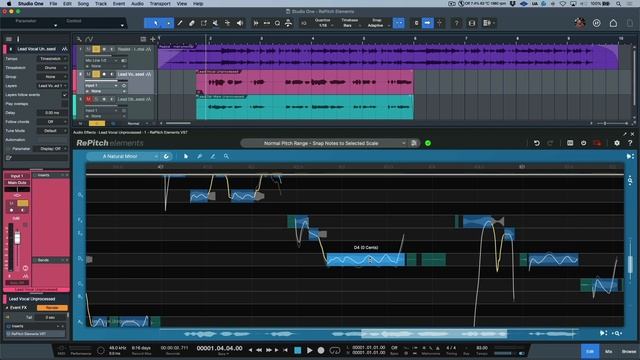Open the Timestretch Drums mode dropdown

point(52,68)
